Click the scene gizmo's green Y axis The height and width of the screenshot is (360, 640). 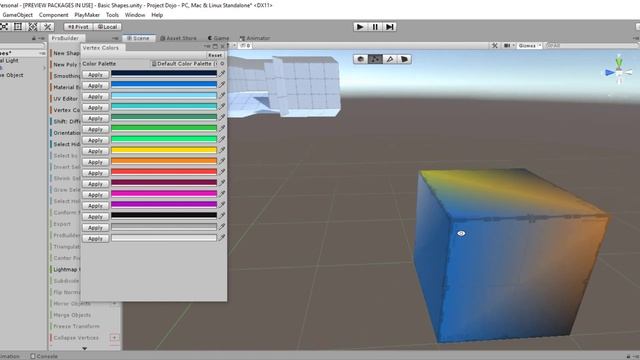tap(619, 62)
